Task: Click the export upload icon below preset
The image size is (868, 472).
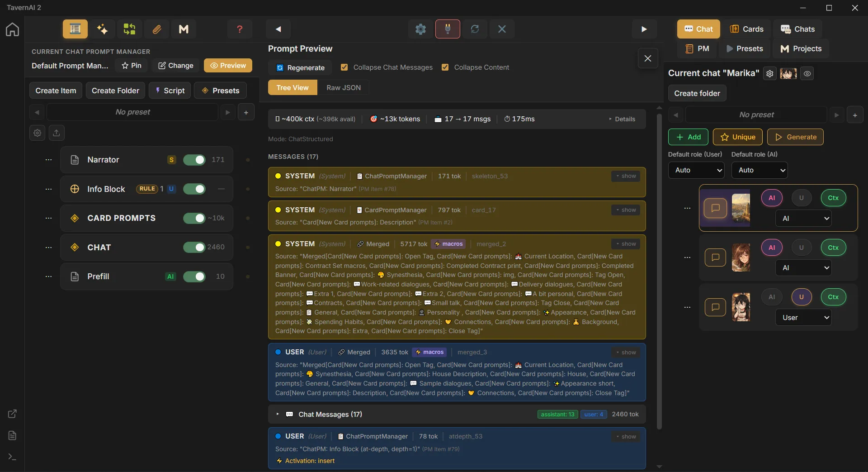Action: click(x=57, y=133)
